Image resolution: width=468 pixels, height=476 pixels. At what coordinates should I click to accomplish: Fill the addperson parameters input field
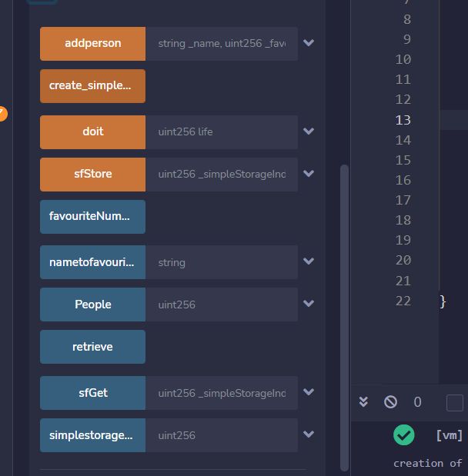pos(222,44)
